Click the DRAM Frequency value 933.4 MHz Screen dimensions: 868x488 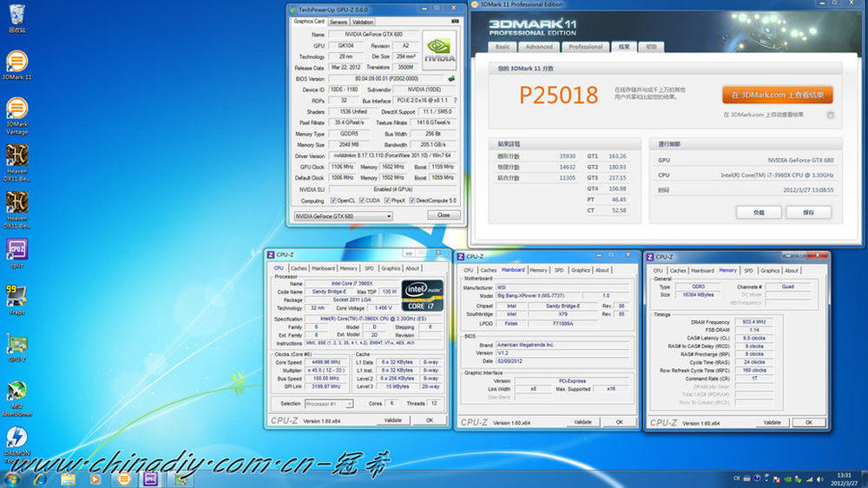coord(754,322)
